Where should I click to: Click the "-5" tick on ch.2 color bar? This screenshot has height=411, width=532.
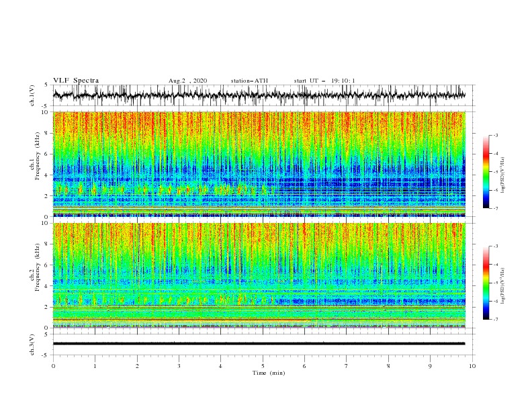point(495,283)
